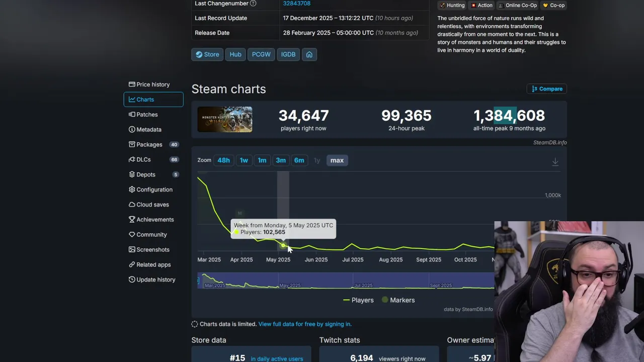
Task: Click the Packages box icon in sidebar
Action: [132, 144]
